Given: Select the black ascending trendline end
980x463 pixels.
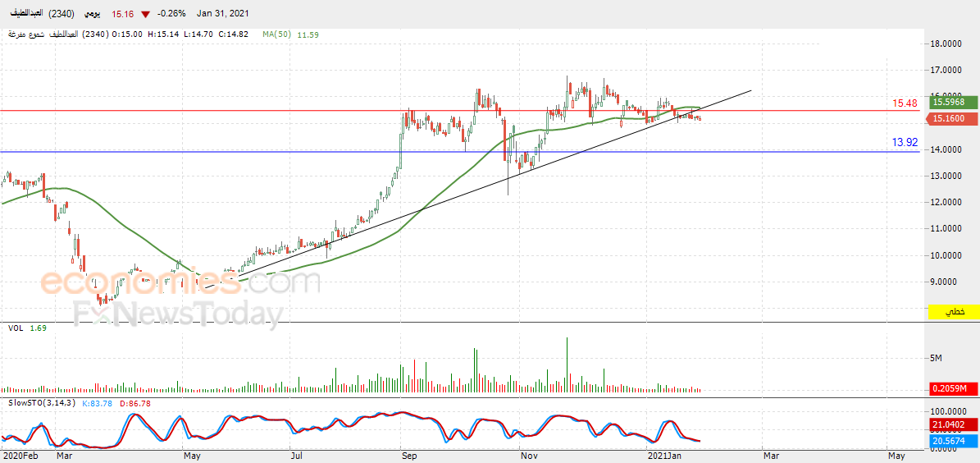Looking at the screenshot, I should coord(750,91).
